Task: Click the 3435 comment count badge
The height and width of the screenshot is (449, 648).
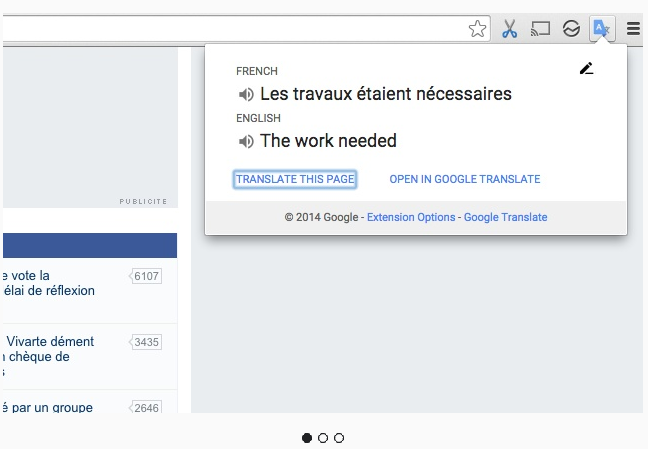Action: coord(145,342)
